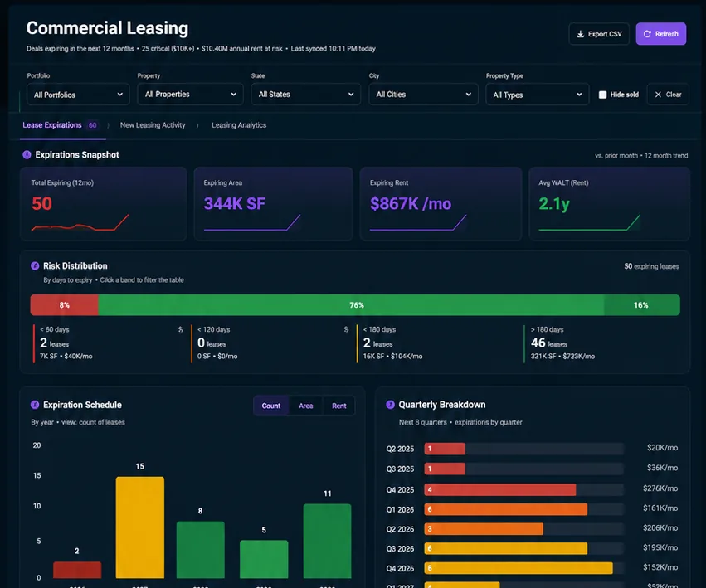
Task: Click the Q3 2025 quarterly bar
Action: [445, 469]
